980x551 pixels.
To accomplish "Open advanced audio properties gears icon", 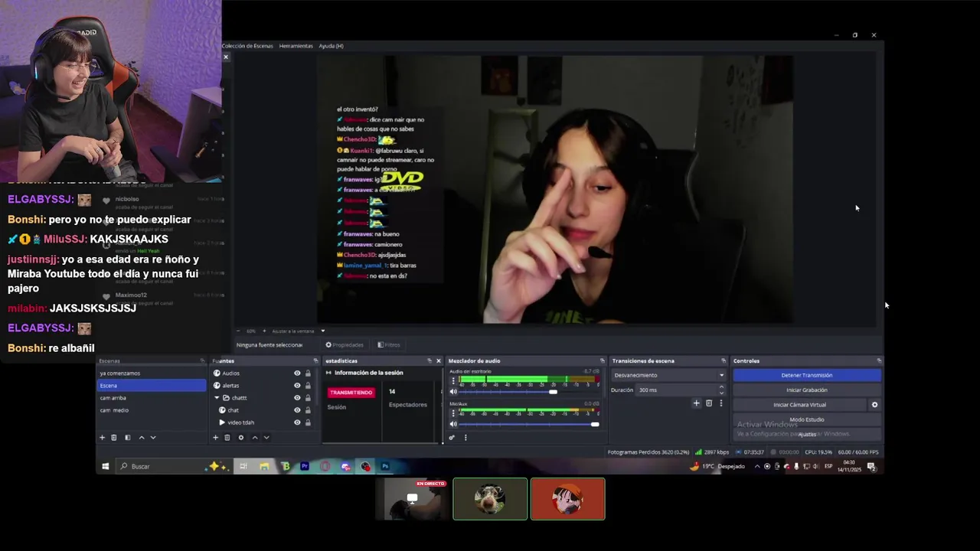I will (x=452, y=438).
